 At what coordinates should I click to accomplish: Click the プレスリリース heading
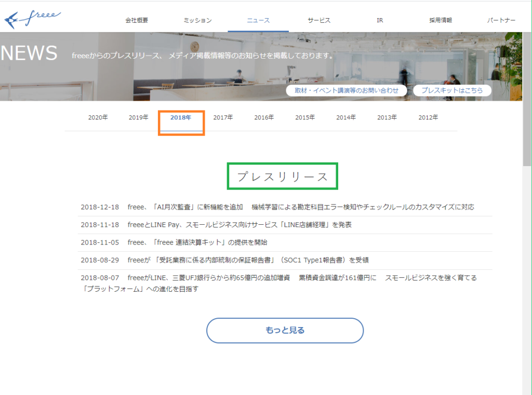(282, 176)
